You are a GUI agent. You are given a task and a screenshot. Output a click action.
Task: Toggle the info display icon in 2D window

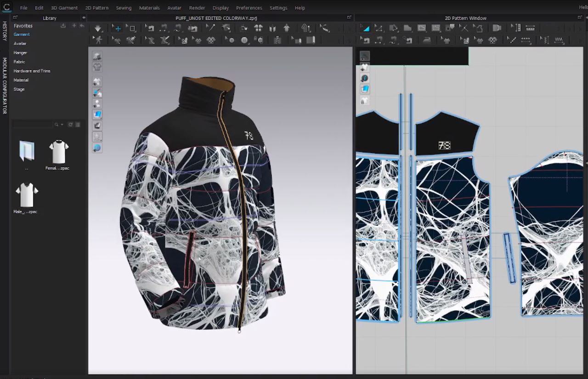point(364,79)
